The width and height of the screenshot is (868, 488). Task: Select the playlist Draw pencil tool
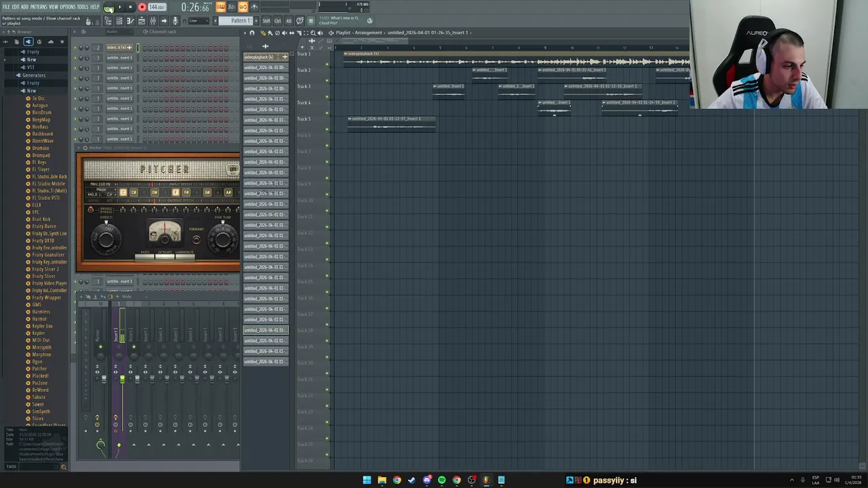pos(263,33)
